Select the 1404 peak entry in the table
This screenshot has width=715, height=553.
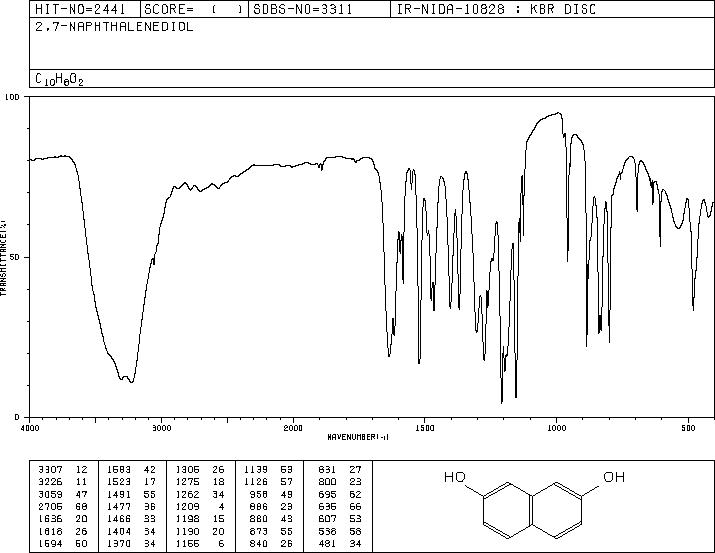pyautogui.click(x=131, y=531)
